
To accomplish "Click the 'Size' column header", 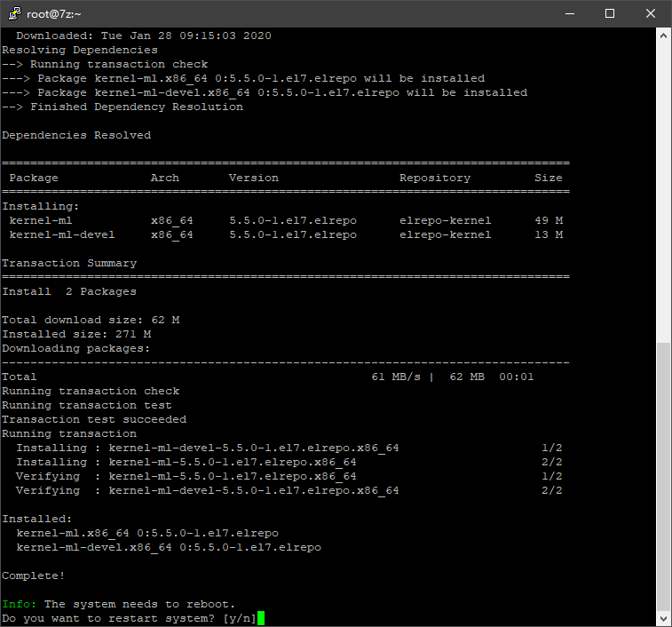I will (548, 178).
